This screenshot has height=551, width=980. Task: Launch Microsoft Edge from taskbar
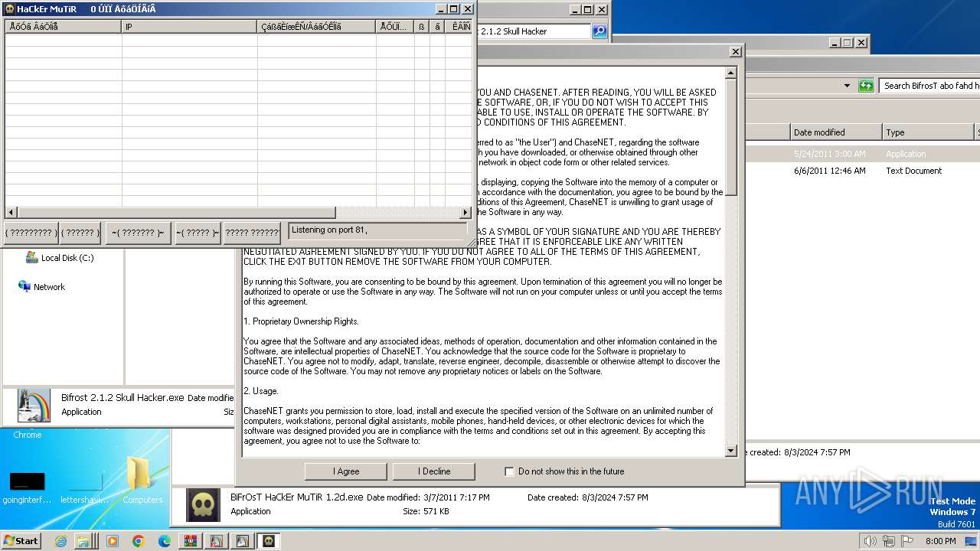164,541
